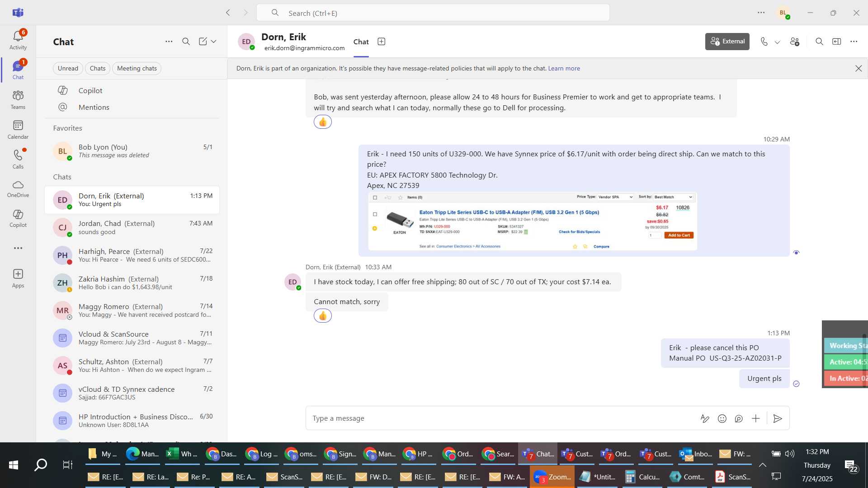
Task: Search within chat list magnifier
Action: coord(186,42)
